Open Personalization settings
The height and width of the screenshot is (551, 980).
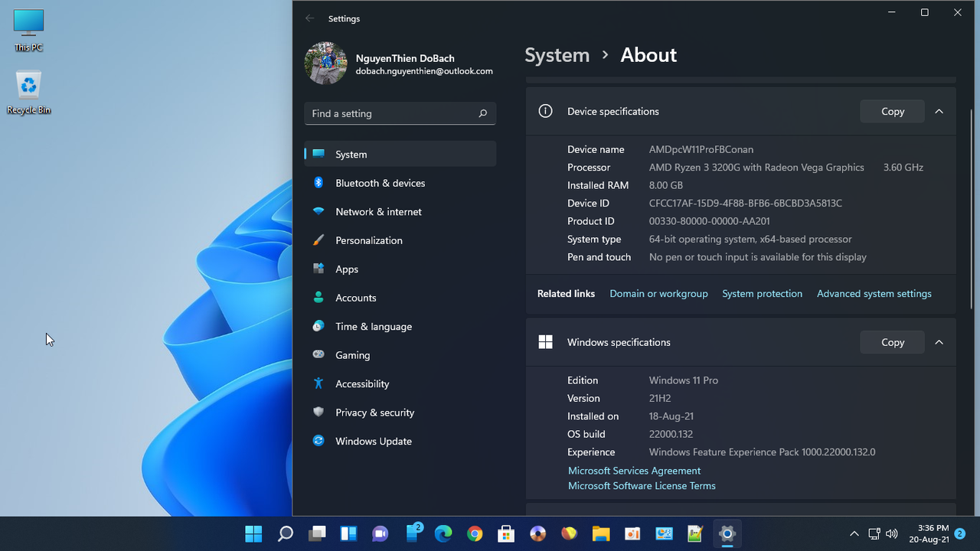[369, 240]
